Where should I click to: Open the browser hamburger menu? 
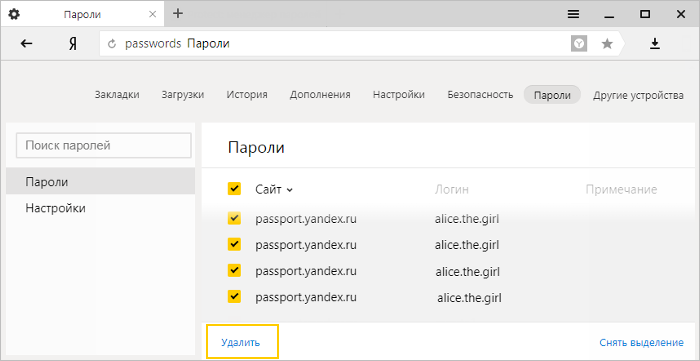coord(573,14)
